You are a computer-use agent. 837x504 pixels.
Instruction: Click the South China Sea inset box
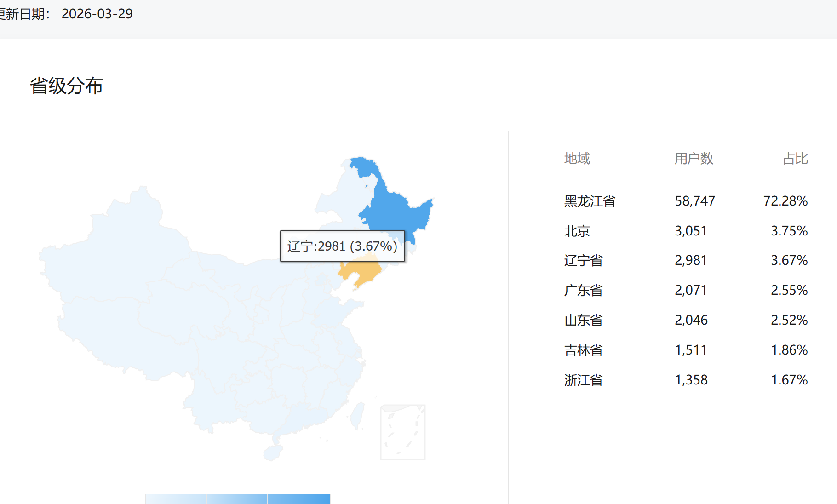point(403,432)
